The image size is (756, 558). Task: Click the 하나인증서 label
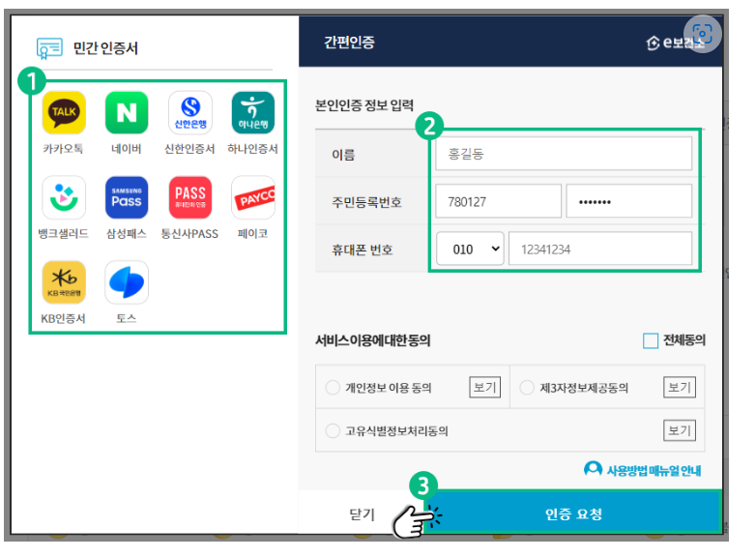(252, 149)
